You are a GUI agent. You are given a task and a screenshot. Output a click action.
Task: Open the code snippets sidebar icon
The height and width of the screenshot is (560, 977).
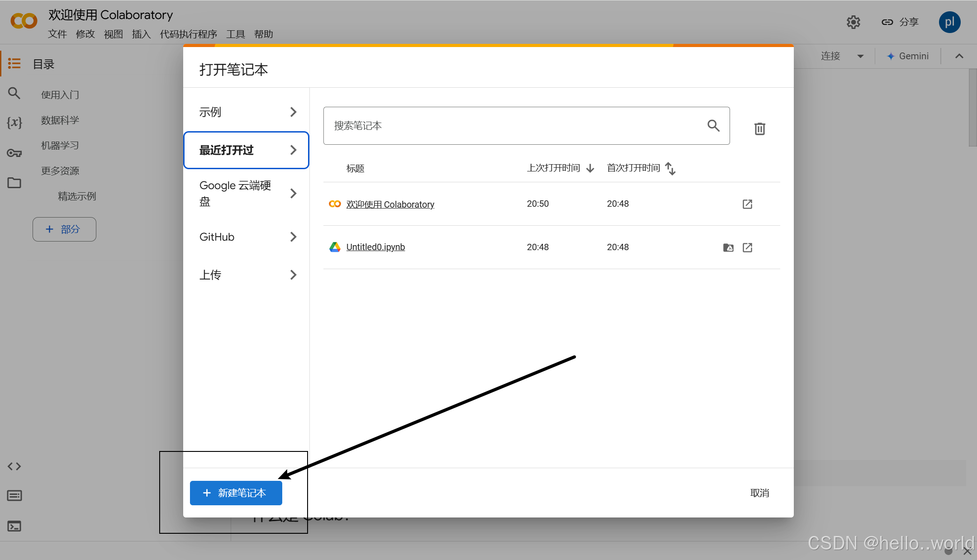(x=14, y=466)
